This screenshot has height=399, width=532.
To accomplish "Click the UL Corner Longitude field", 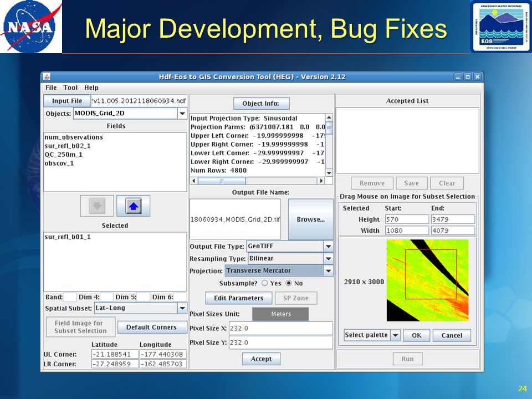I will (x=163, y=354).
